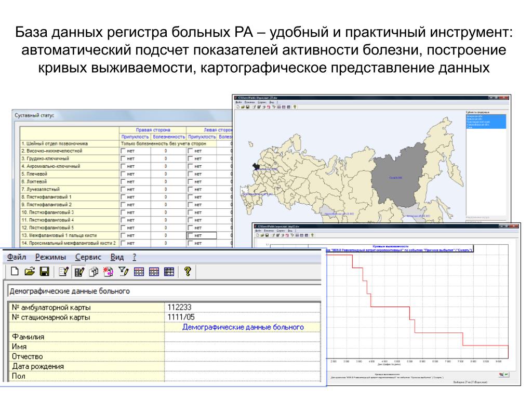This screenshot has height=399, width=532.
Task: Click the blue Демографические данные больного table header
Action: point(243,327)
